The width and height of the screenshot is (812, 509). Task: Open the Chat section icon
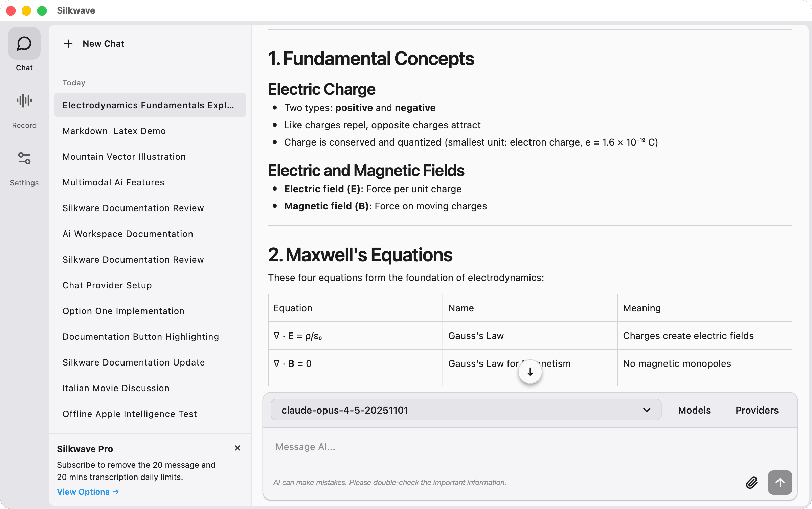pyautogui.click(x=24, y=44)
